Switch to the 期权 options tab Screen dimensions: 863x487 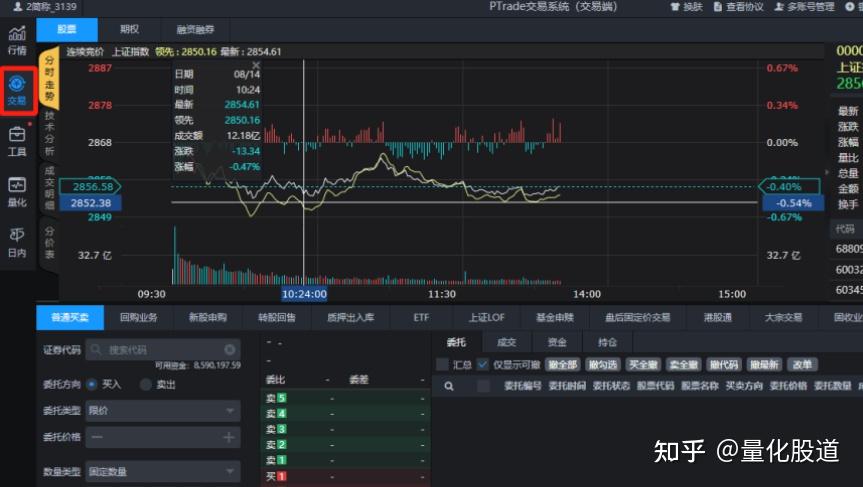coord(129,30)
